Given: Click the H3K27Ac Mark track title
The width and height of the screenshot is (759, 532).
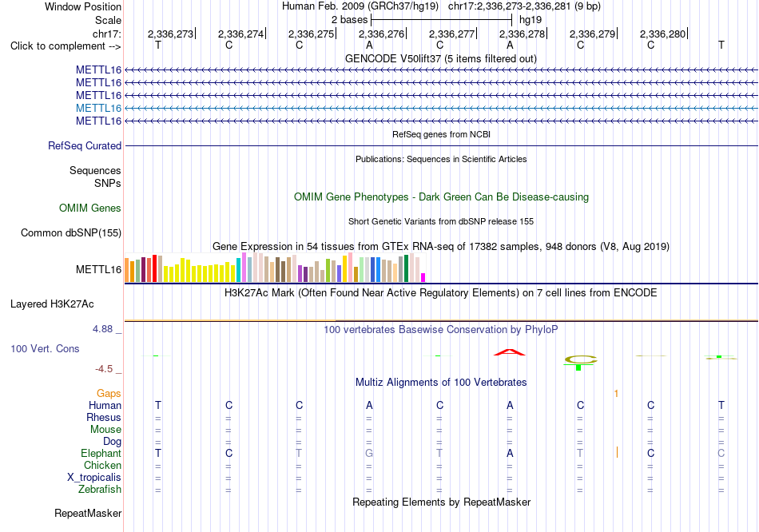Looking at the screenshot, I should (441, 293).
